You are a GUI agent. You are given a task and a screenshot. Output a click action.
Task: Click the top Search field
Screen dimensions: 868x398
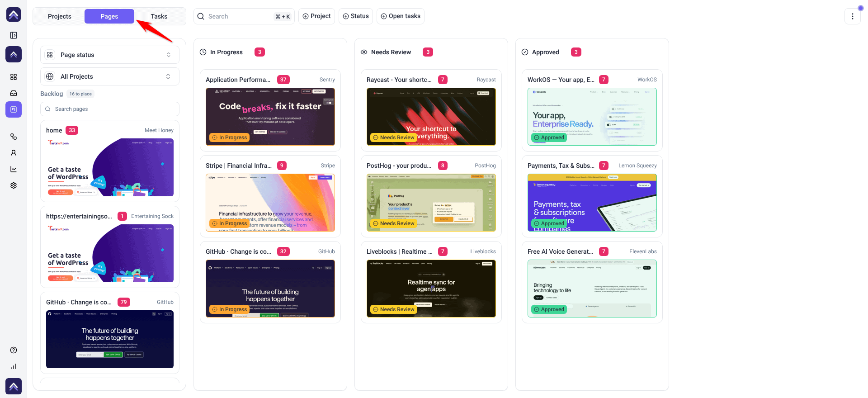(x=244, y=16)
